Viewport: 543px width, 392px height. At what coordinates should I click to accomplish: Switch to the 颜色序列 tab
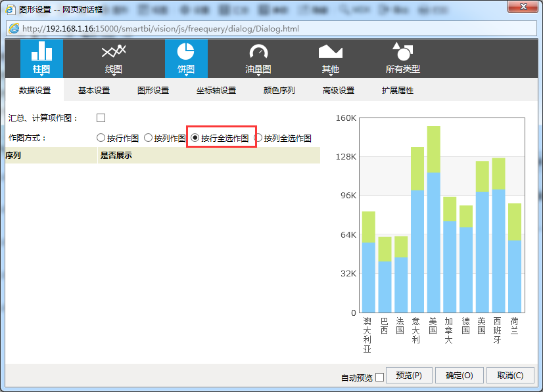coord(279,91)
